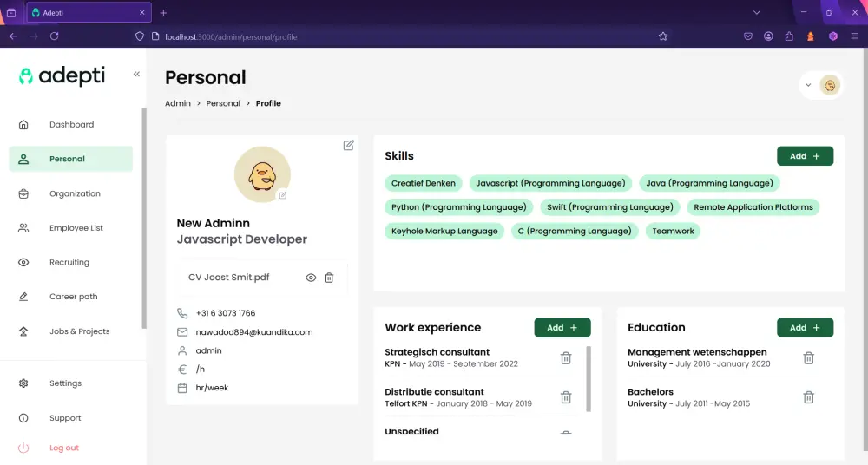Image resolution: width=868 pixels, height=465 pixels.
Task: Go to Admin breadcrumb
Action: 178,103
